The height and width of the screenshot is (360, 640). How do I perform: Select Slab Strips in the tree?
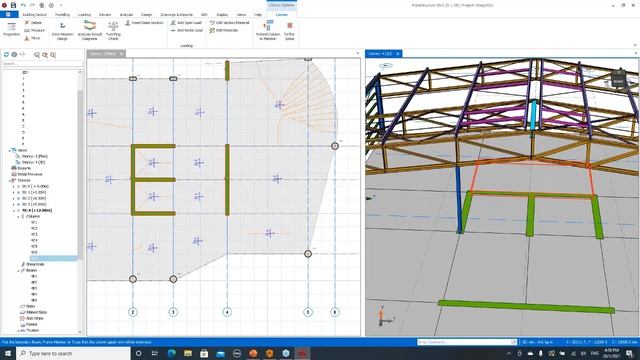(35, 318)
